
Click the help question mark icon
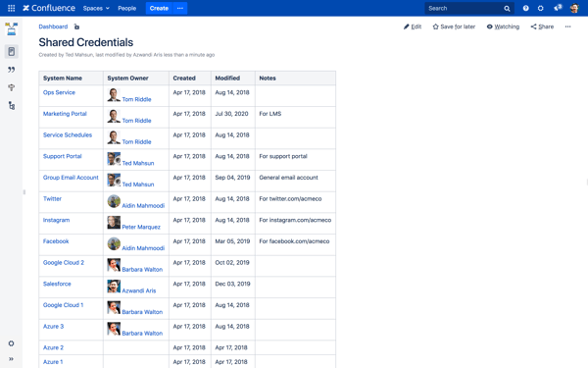coord(525,8)
